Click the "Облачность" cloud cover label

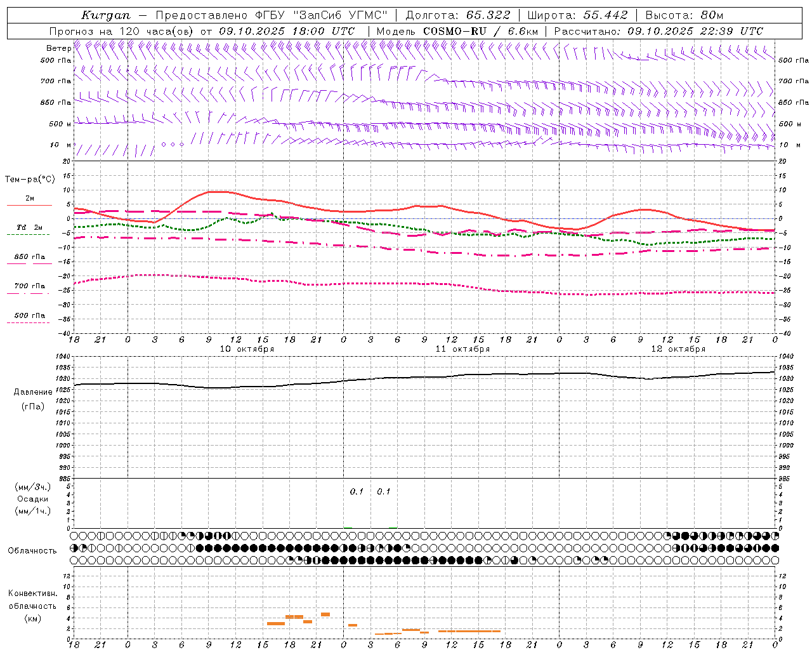click(32, 551)
